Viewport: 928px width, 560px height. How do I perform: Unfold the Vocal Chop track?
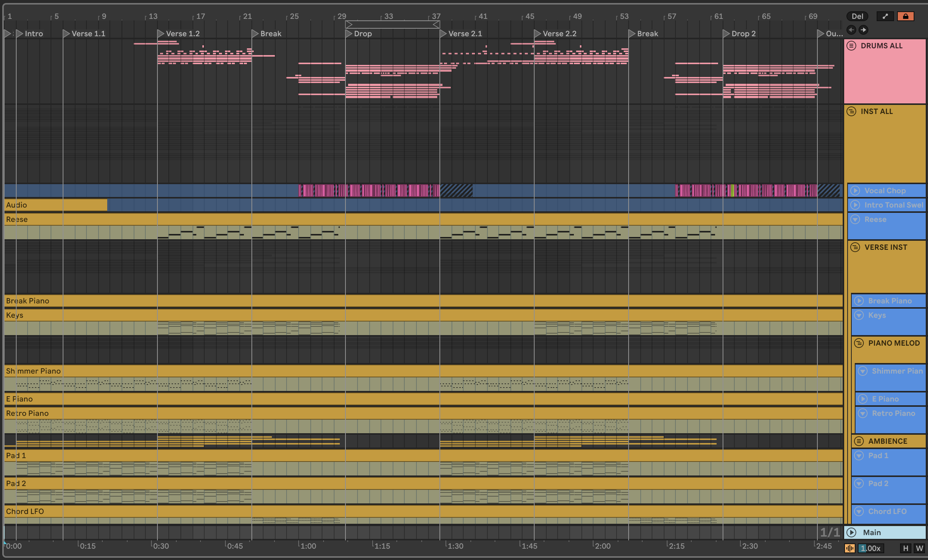click(x=855, y=191)
